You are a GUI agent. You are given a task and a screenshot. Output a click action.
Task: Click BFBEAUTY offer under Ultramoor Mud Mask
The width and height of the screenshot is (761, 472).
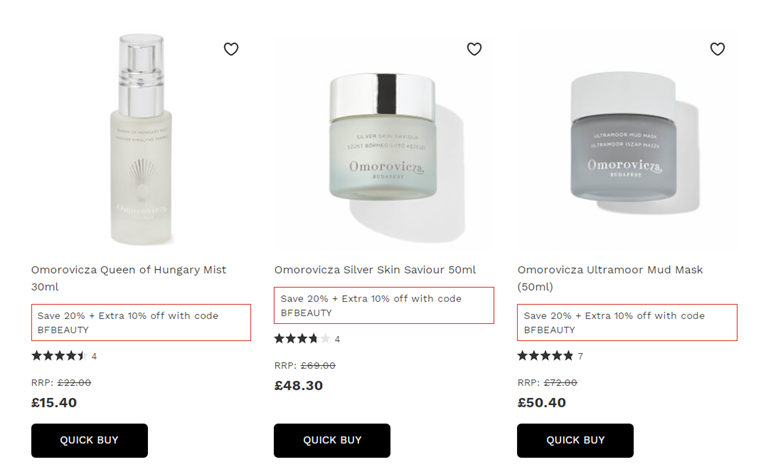[627, 323]
